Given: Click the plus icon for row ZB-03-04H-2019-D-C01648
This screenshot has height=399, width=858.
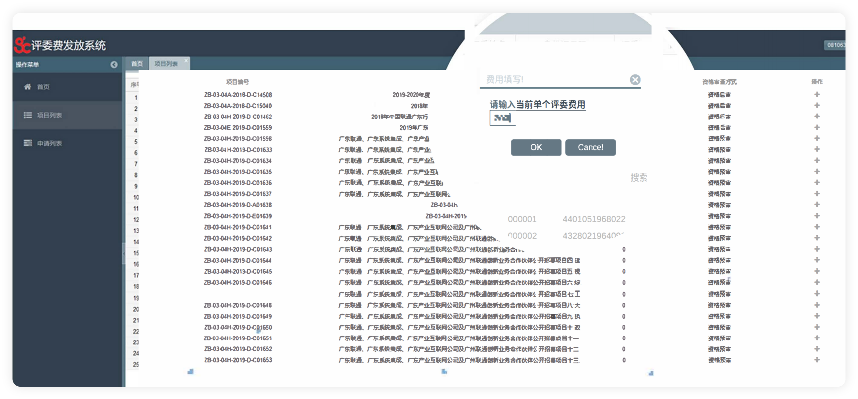Looking at the screenshot, I should tap(817, 304).
